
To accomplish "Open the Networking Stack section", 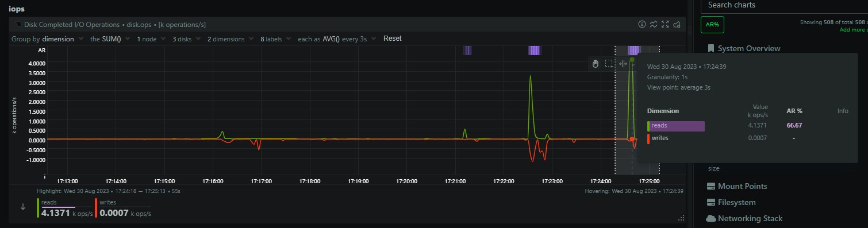I will click(750, 218).
